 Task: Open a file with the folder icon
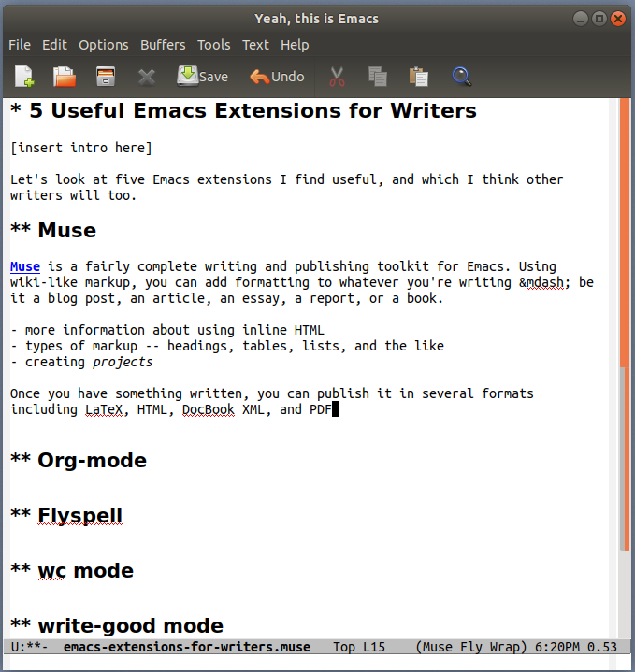(x=65, y=77)
